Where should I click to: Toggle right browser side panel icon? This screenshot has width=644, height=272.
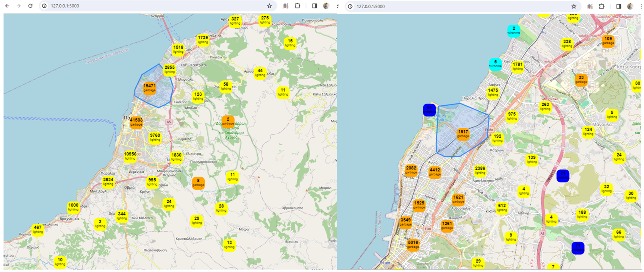(619, 6)
